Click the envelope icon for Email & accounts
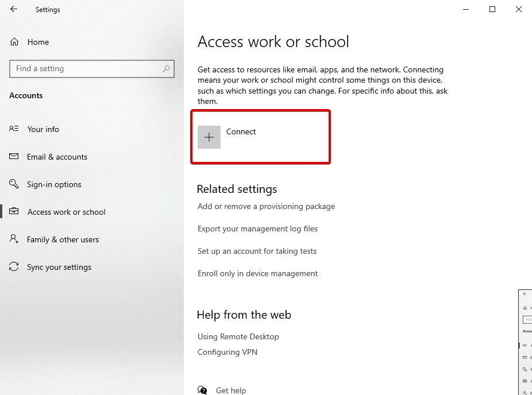Screen dimensions: 532x395 (14, 156)
